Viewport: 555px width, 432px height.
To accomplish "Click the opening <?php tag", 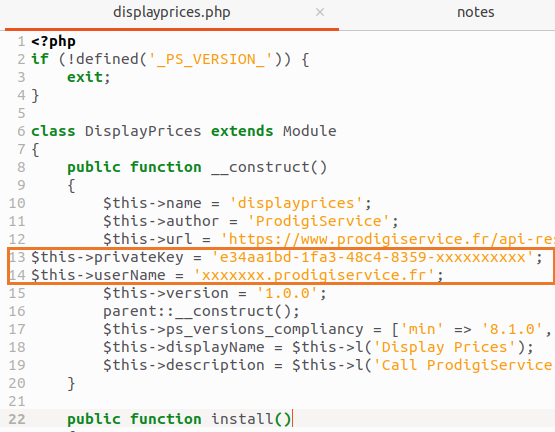I will tap(53, 42).
